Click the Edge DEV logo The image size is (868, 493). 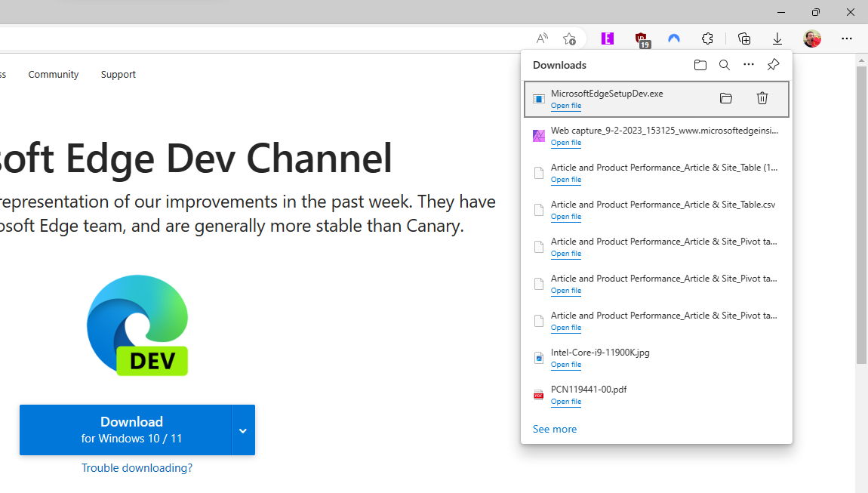click(137, 325)
